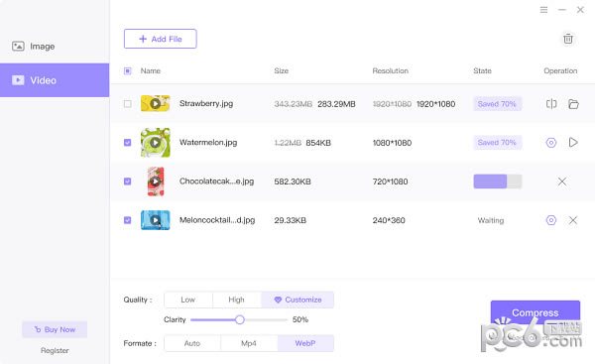Select the Watermelon.jpg file name
595x364 pixels.
pyautogui.click(x=208, y=143)
